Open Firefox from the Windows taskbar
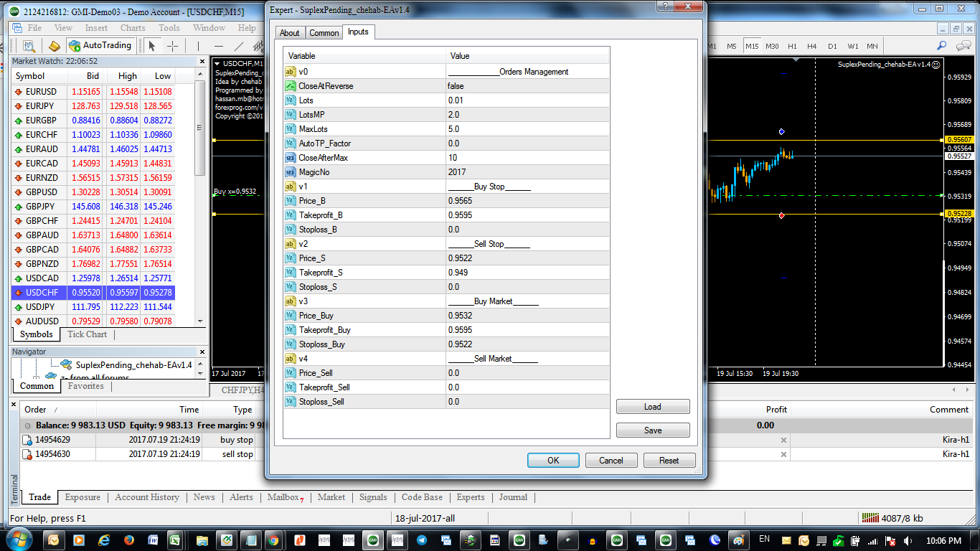This screenshot has height=551, width=980. pos(129,540)
